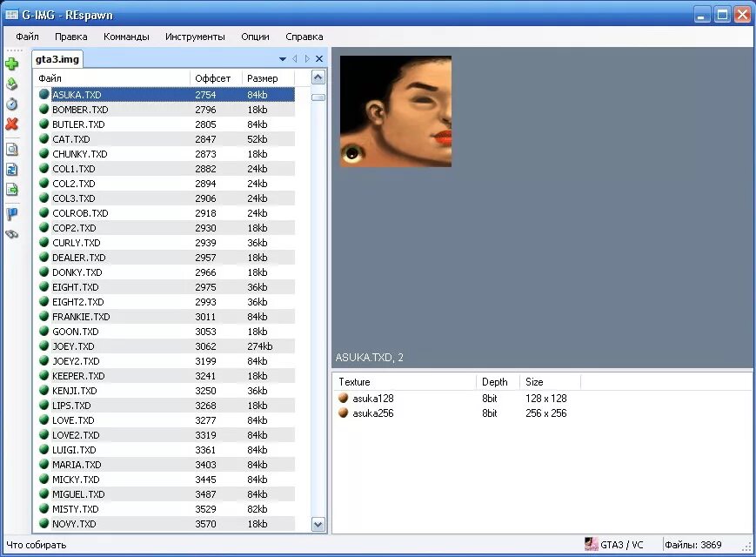The width and height of the screenshot is (756, 557).
Task: Click the Size column header
Action: pos(550,382)
